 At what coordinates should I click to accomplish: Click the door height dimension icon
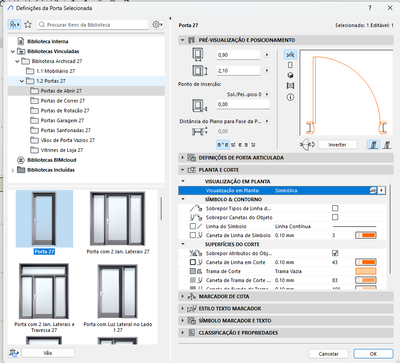(199, 71)
